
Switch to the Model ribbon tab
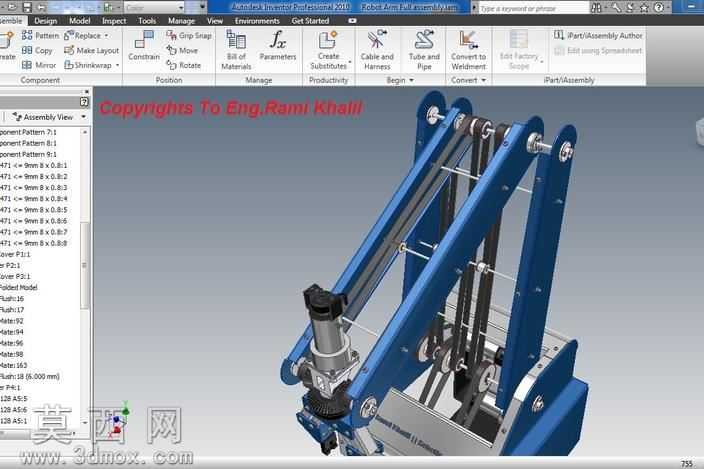80,21
